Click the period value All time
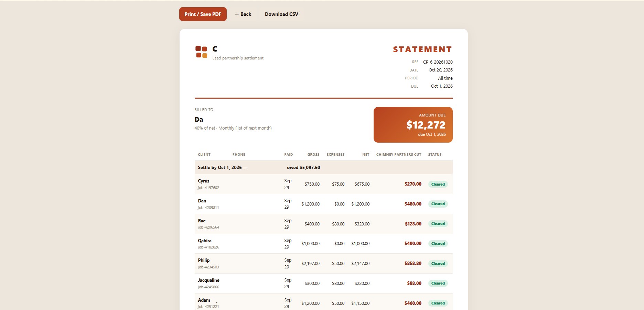The width and height of the screenshot is (644, 310). [x=445, y=78]
